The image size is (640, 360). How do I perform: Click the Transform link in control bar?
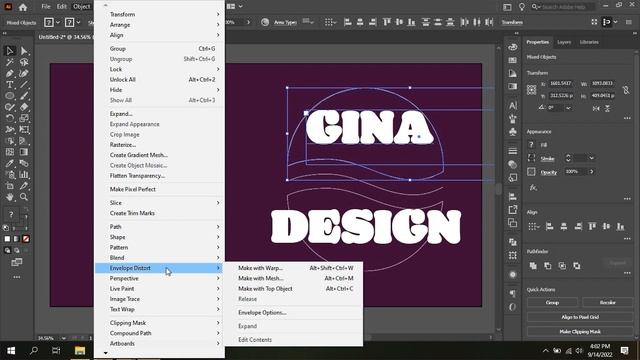(x=512, y=22)
